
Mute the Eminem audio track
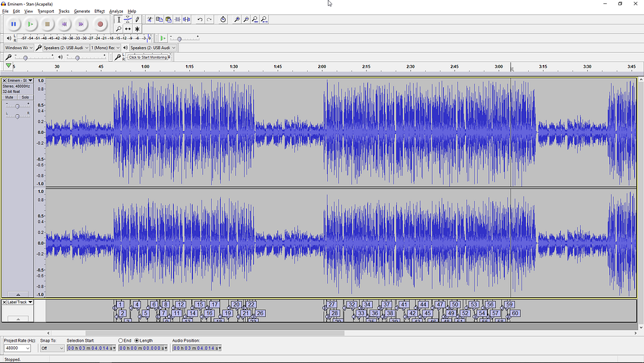click(10, 97)
